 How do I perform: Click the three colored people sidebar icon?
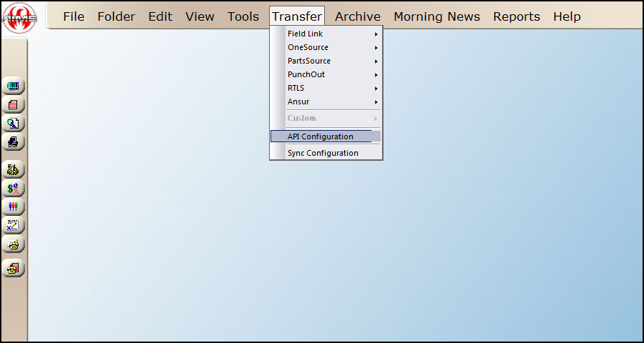tap(14, 207)
